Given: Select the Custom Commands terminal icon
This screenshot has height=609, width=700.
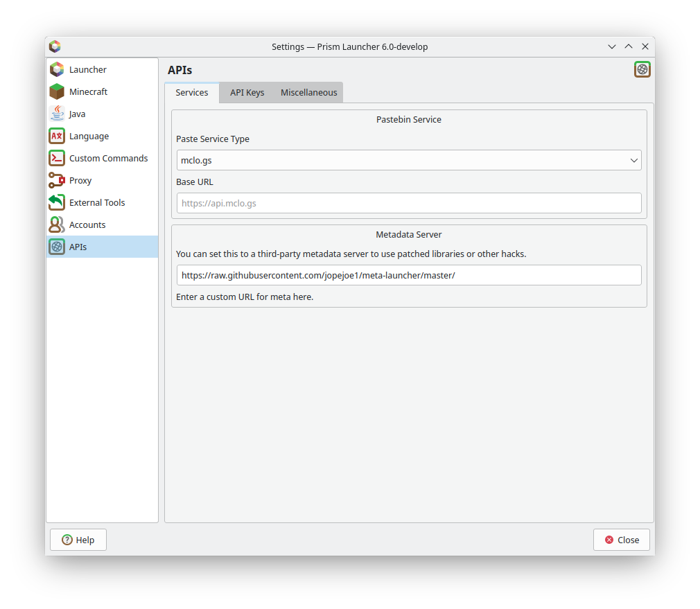Looking at the screenshot, I should tap(56, 158).
